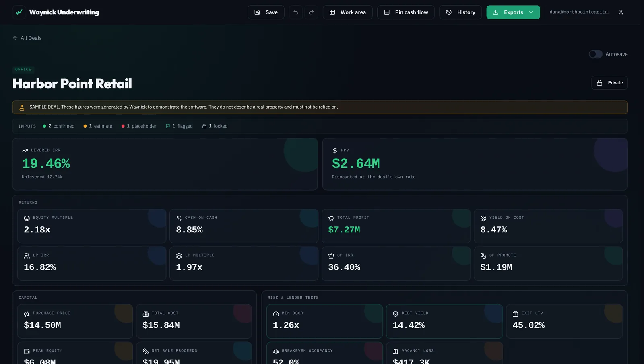Click the Harbor Point Retail deal title

coord(72,84)
